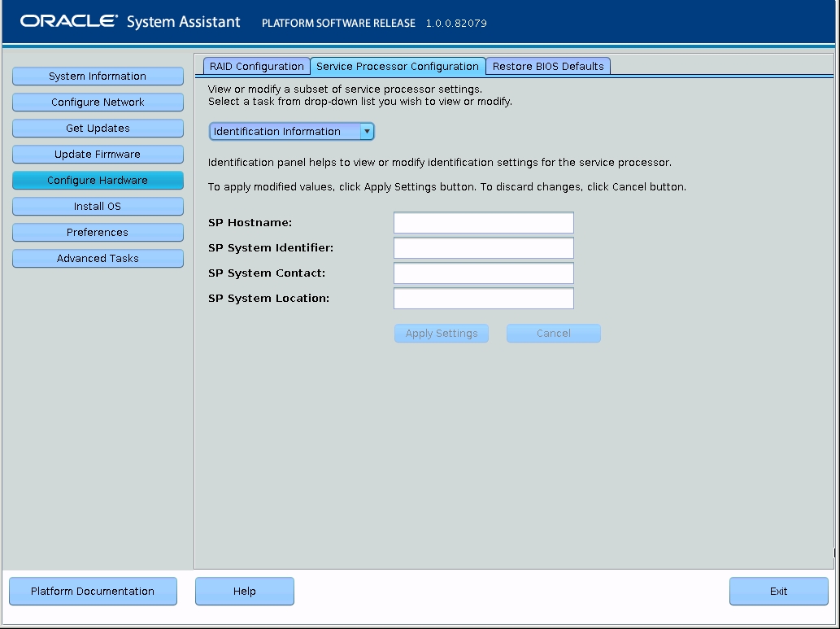Image resolution: width=840 pixels, height=629 pixels.
Task: Open the Help window
Action: (244, 591)
